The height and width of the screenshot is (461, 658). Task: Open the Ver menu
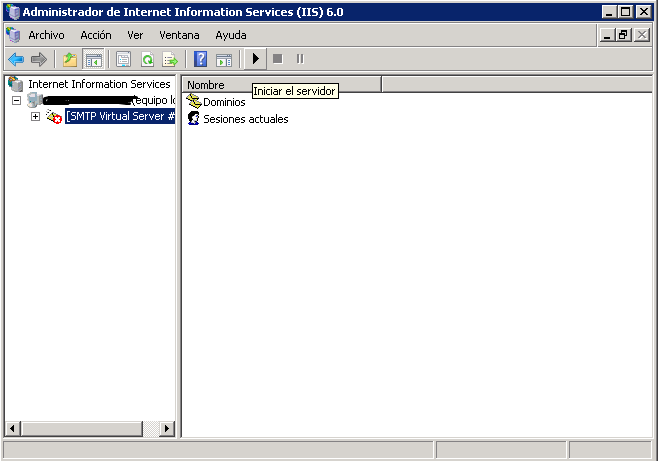135,35
